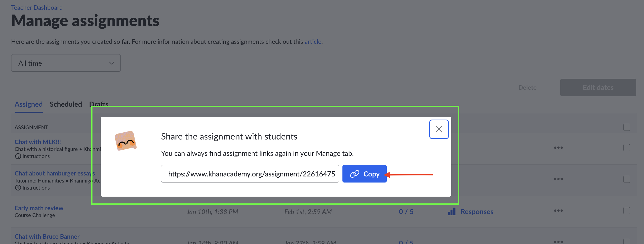
Task: Open more options for Early math review
Action: [x=558, y=210]
